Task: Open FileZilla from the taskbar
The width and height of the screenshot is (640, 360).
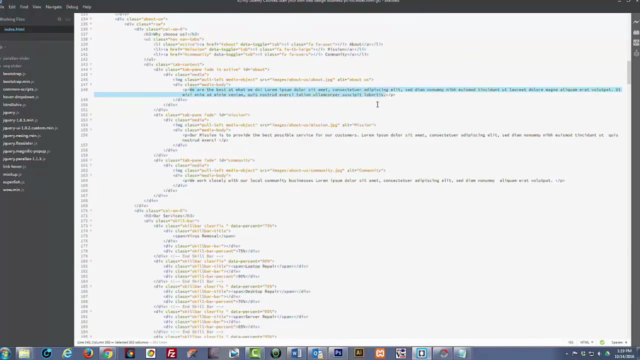Action: pos(171,353)
